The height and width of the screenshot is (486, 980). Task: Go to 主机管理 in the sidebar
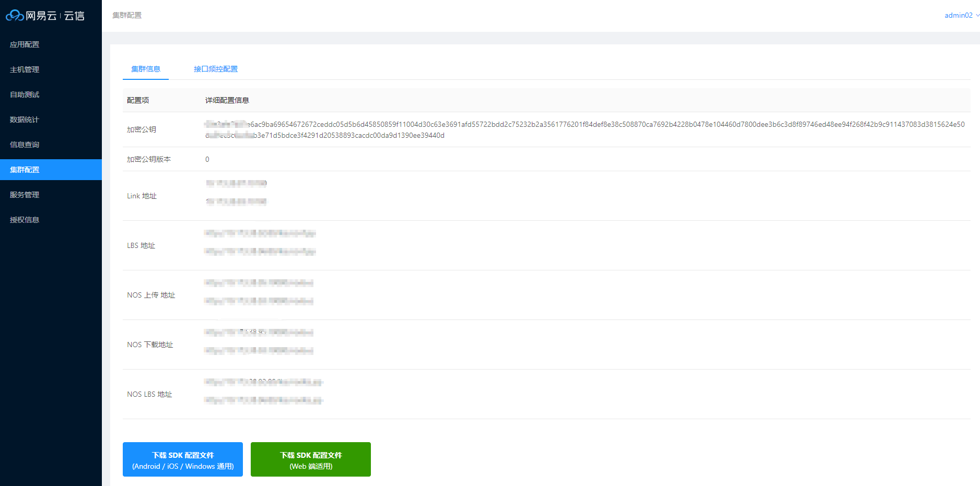pos(25,69)
